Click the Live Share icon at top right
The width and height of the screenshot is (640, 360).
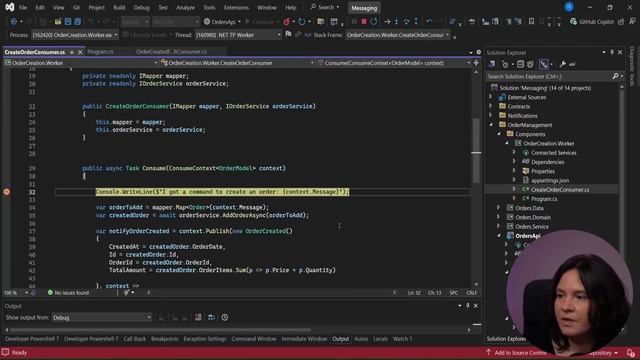click(x=621, y=22)
